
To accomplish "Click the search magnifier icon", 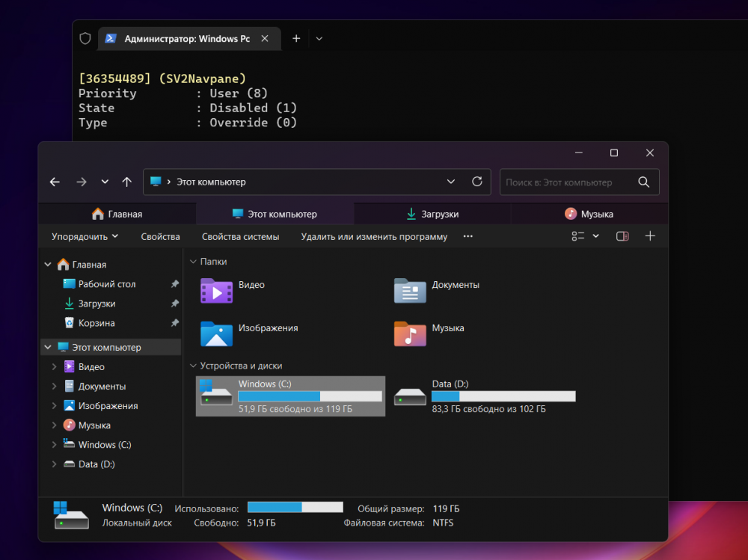I will (643, 182).
